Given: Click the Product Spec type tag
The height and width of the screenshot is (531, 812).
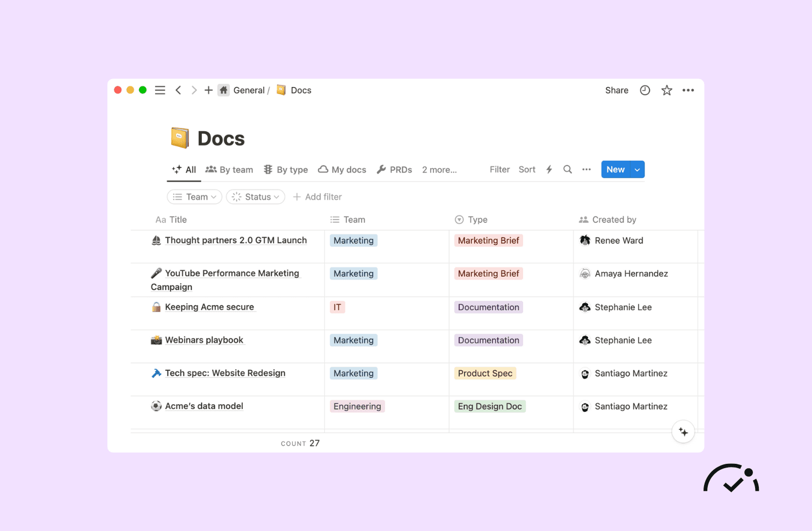Looking at the screenshot, I should (x=485, y=373).
